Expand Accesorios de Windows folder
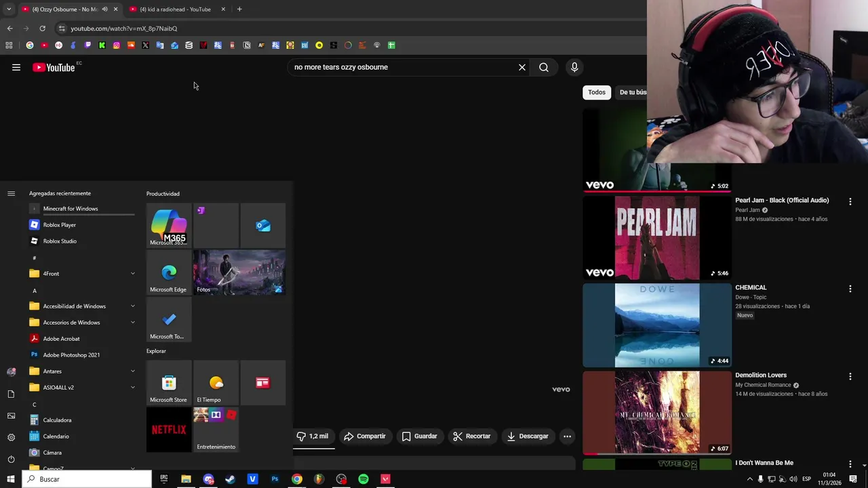This screenshot has height=488, width=868. click(x=82, y=323)
